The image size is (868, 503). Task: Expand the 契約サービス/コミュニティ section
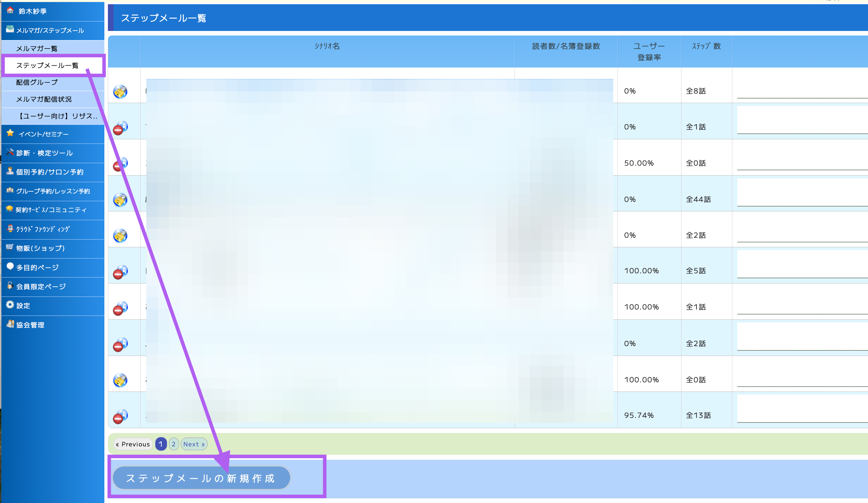point(51,210)
